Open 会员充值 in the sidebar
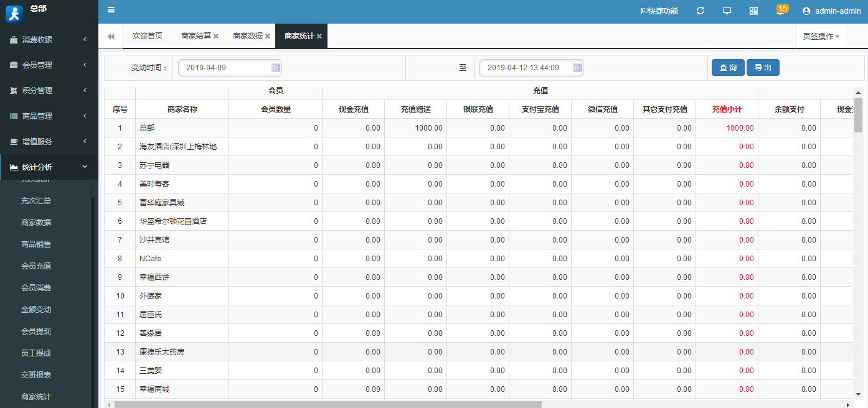Screen dimensions: 868x408 pyautogui.click(x=36, y=266)
